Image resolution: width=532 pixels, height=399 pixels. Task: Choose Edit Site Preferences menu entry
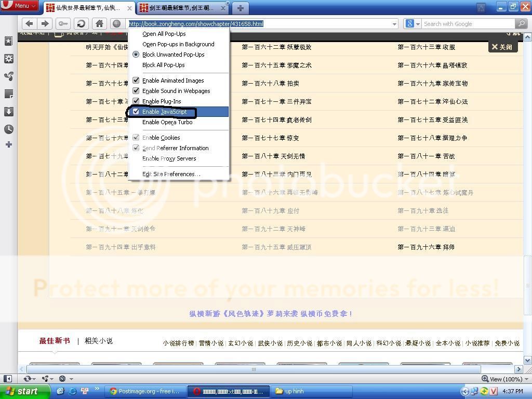pos(171,174)
